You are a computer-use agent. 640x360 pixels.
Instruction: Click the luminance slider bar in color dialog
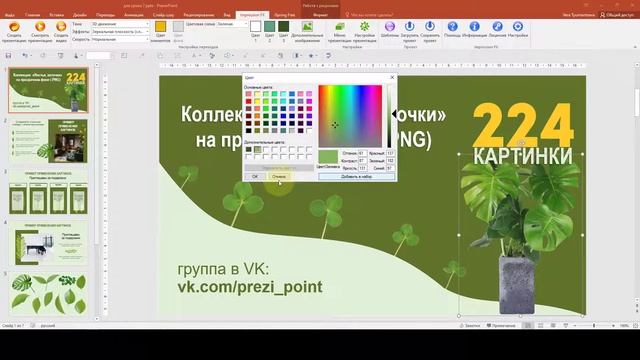coord(389,116)
